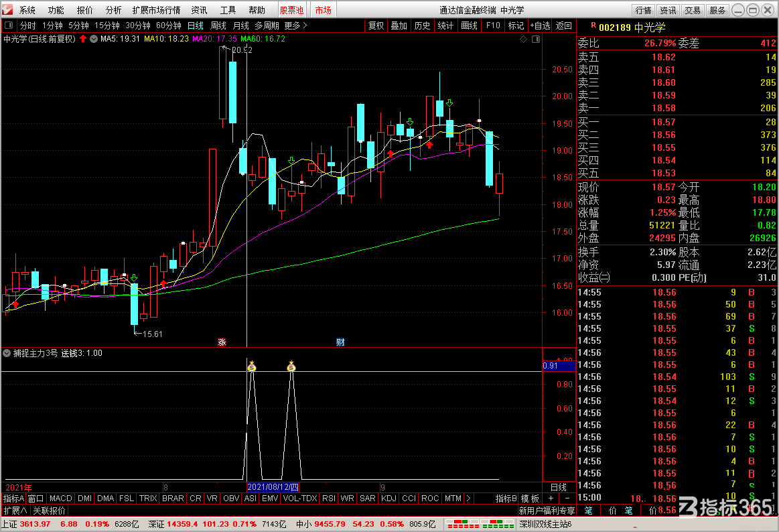Open the 帮助 menu

257,10
